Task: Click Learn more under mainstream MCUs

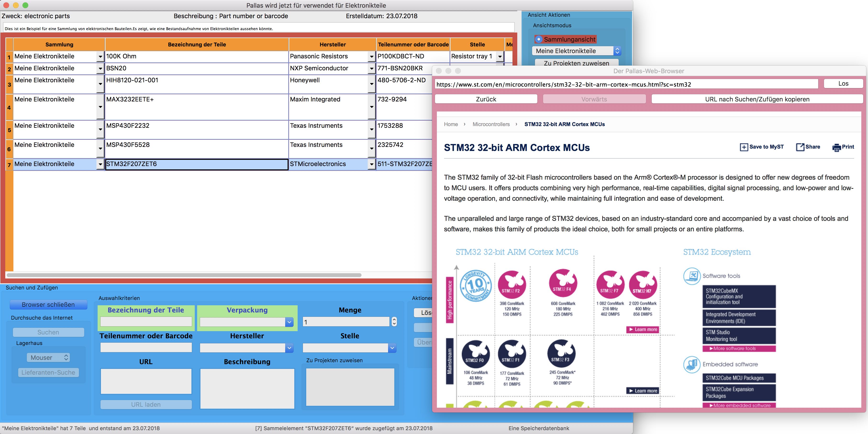Action: click(x=643, y=391)
